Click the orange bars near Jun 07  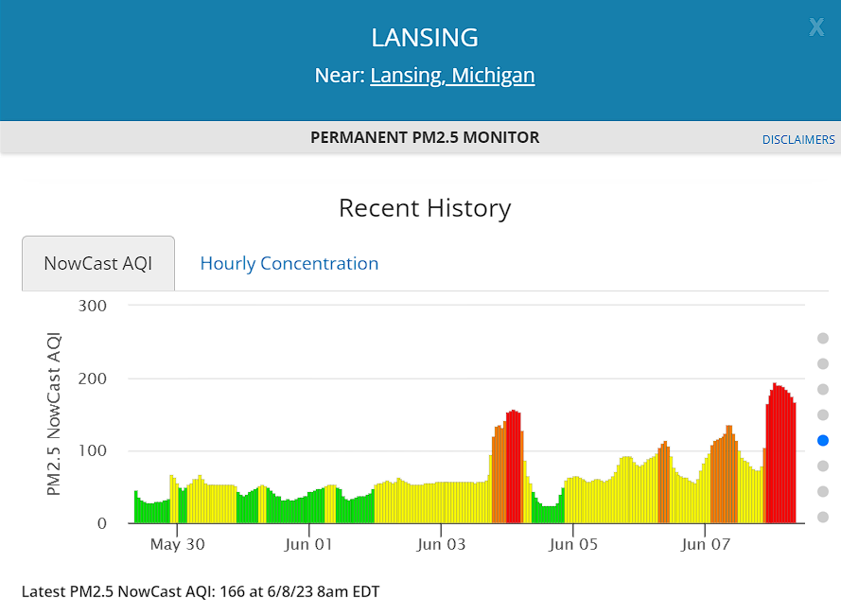coord(724,478)
